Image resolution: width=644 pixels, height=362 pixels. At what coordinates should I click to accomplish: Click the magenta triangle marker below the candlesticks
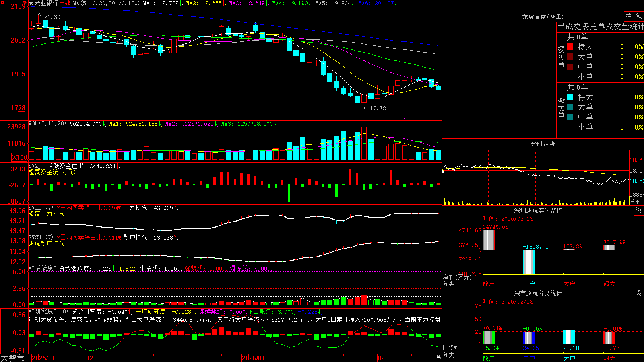click(404, 119)
